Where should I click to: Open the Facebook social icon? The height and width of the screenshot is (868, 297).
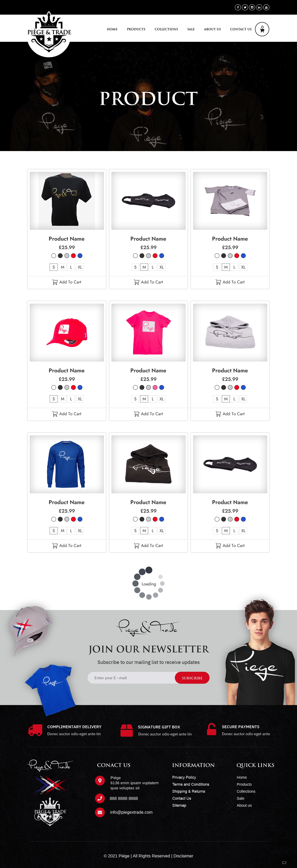pos(238,7)
